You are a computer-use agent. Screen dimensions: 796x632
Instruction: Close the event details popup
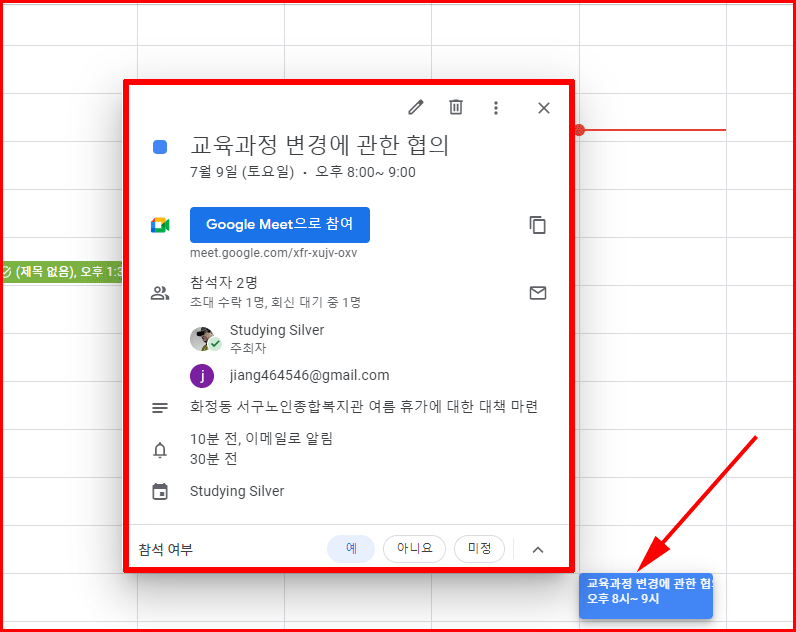pyautogui.click(x=544, y=108)
